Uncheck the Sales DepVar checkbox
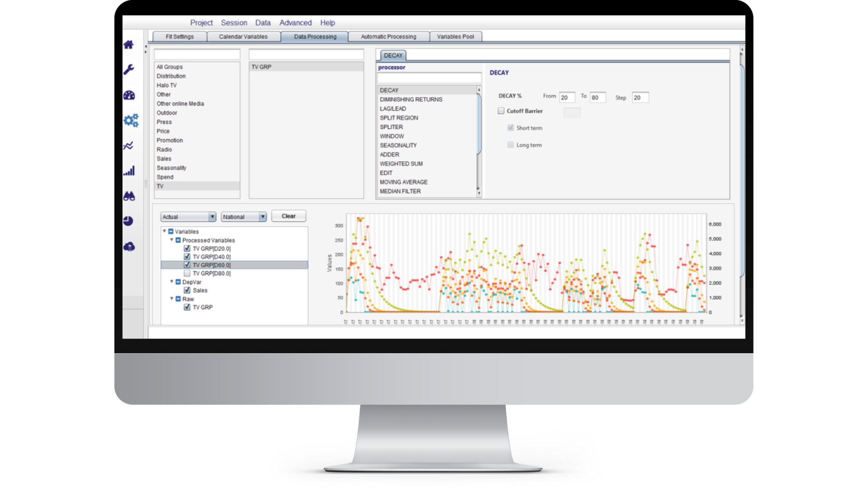 (187, 290)
